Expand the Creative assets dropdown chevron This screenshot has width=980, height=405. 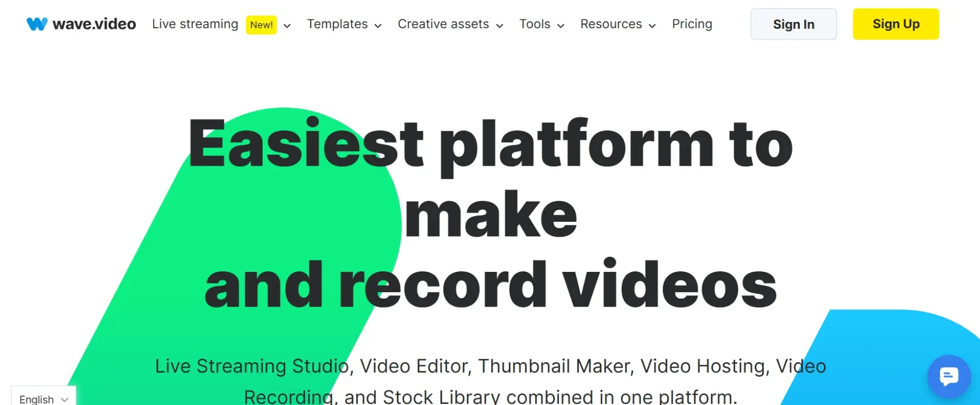point(500,26)
